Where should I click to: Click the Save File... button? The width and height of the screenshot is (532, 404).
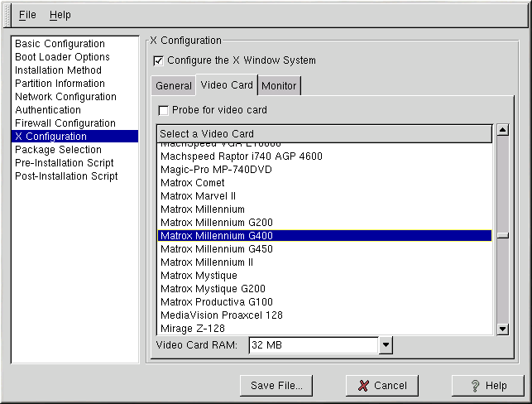tap(276, 385)
